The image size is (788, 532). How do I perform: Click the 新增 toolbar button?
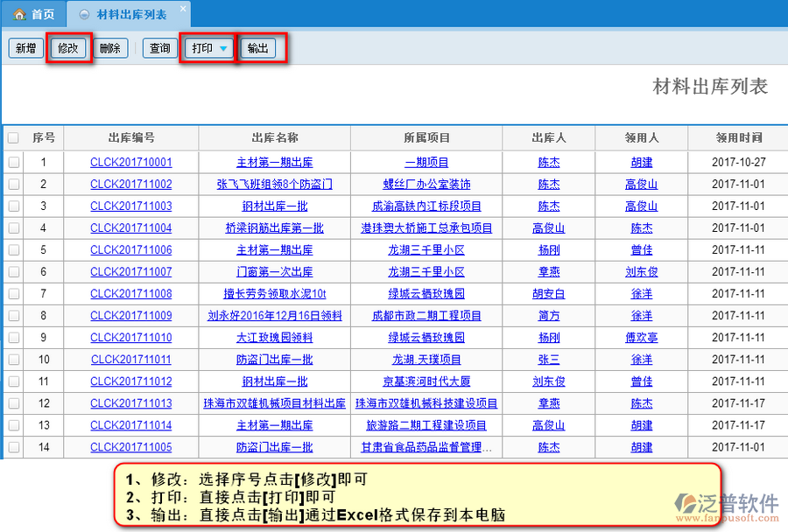coord(25,48)
